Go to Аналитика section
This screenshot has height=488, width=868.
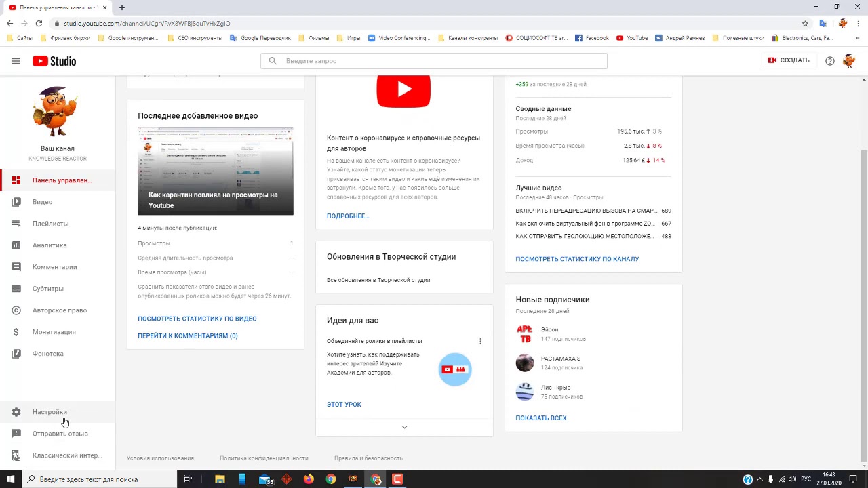(x=58, y=245)
